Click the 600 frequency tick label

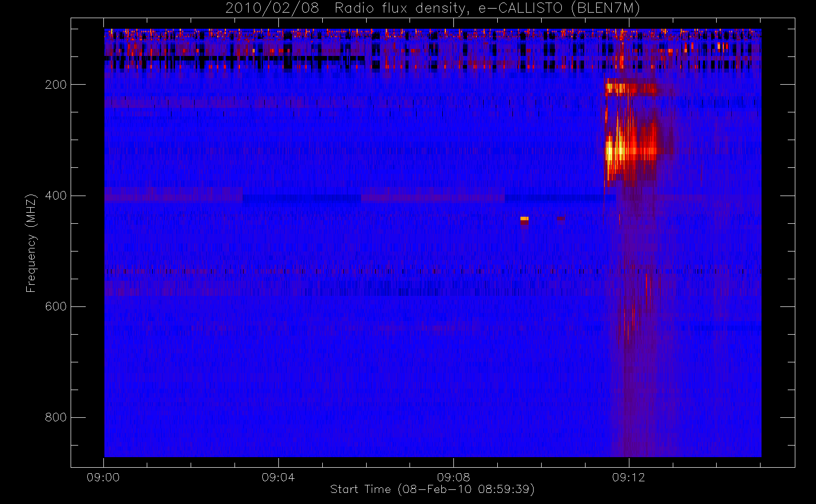(x=55, y=306)
